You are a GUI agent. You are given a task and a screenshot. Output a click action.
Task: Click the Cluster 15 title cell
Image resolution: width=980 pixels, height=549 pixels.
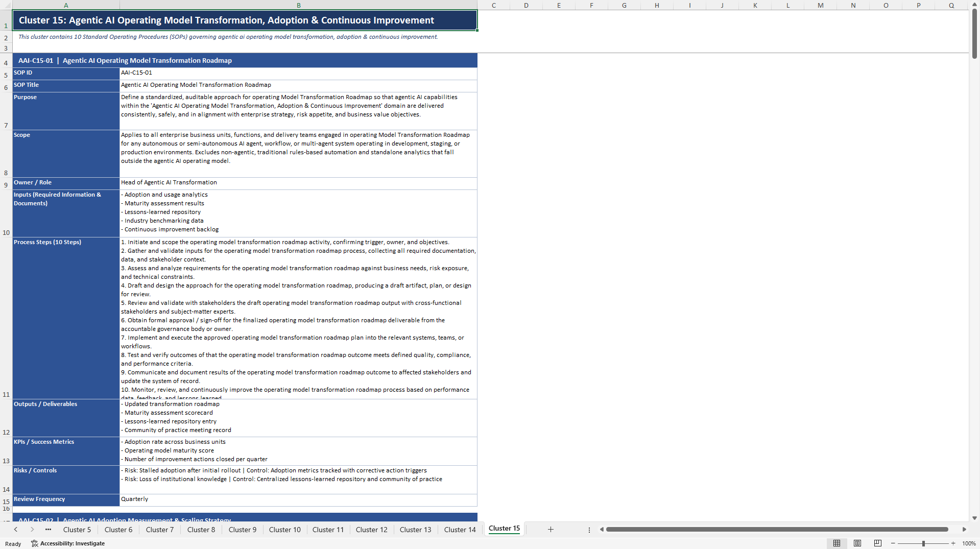(x=245, y=20)
